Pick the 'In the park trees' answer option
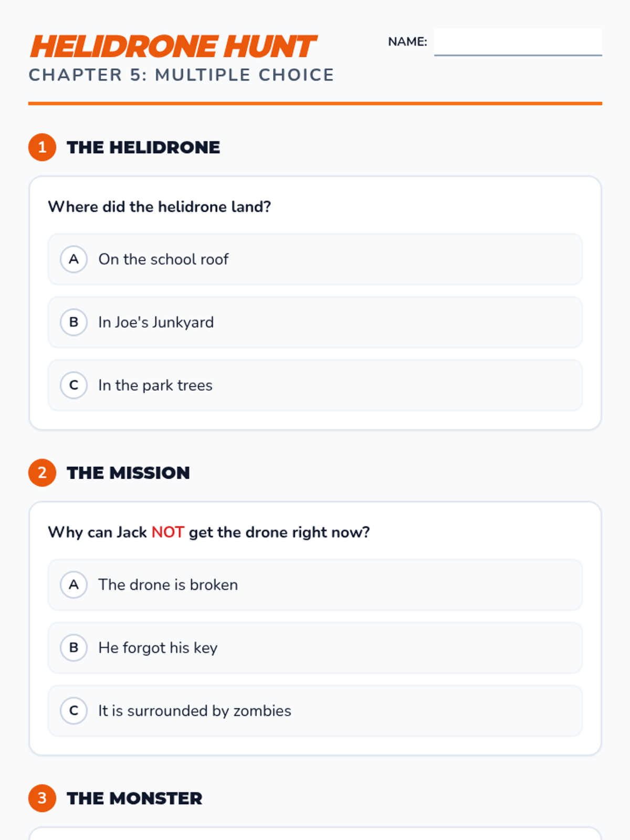Screen dimensions: 630x840 click(315, 385)
